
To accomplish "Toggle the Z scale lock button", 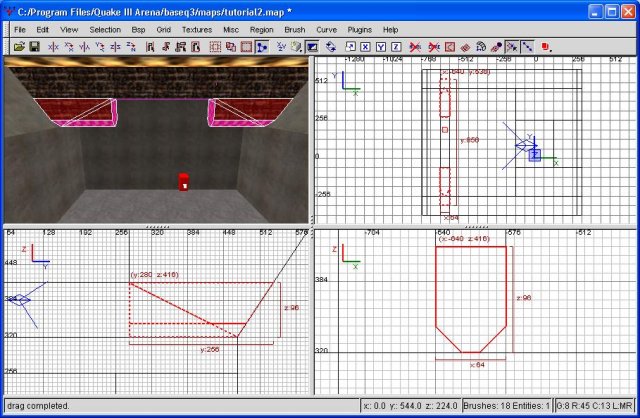I will [x=396, y=47].
